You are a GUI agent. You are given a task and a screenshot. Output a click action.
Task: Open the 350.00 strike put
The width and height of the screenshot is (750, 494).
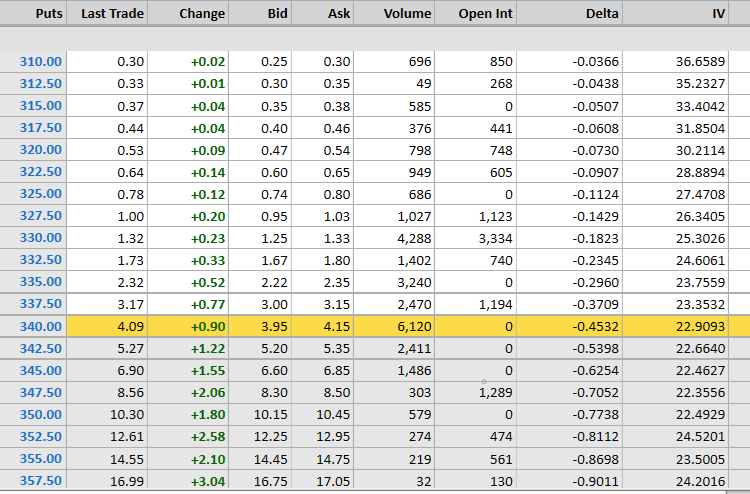pyautogui.click(x=41, y=415)
